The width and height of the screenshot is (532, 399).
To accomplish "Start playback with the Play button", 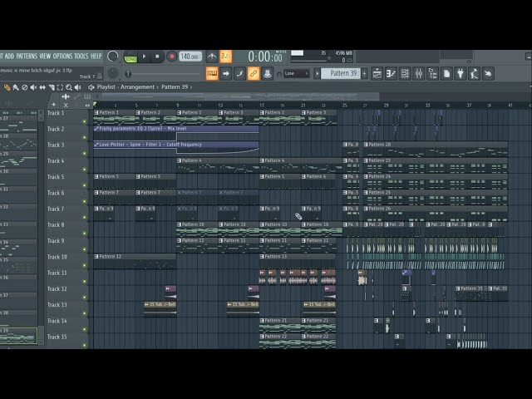I will pos(144,57).
